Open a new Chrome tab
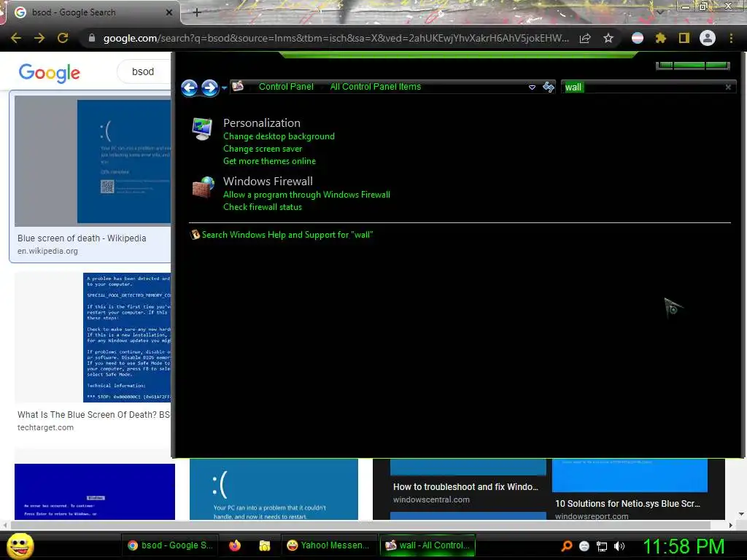This screenshot has width=747, height=560. (197, 12)
